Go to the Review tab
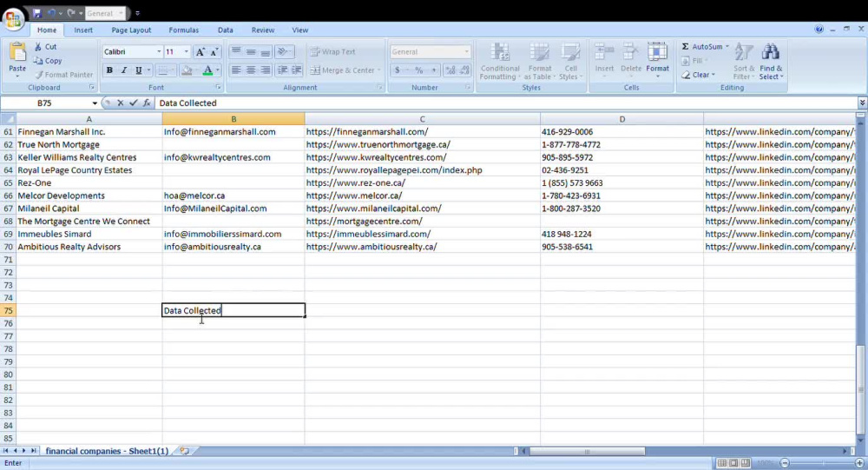This screenshot has width=868, height=470. (263, 30)
